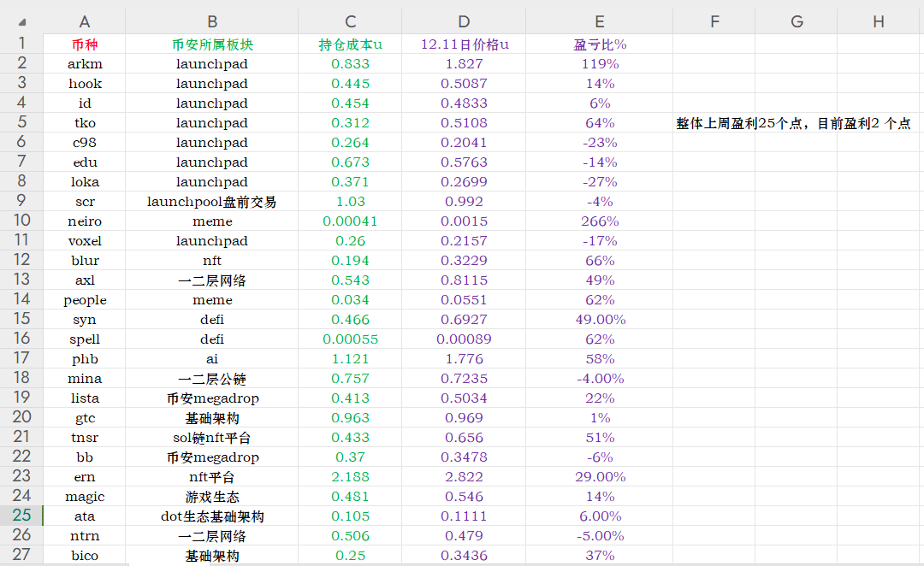Select the 119% profit cell
Viewport: 924px width, 566px height.
599,63
